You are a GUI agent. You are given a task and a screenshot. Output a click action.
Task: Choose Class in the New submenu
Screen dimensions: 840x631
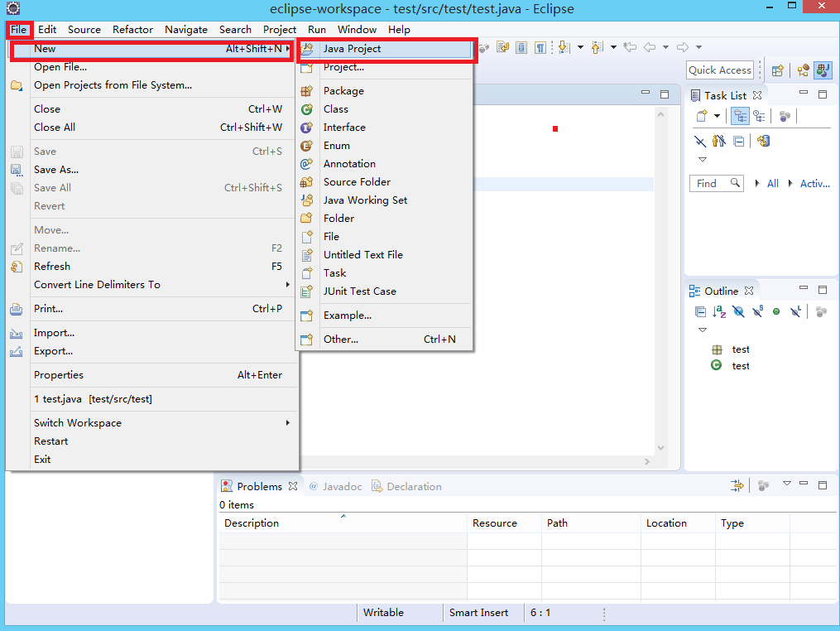point(385,108)
